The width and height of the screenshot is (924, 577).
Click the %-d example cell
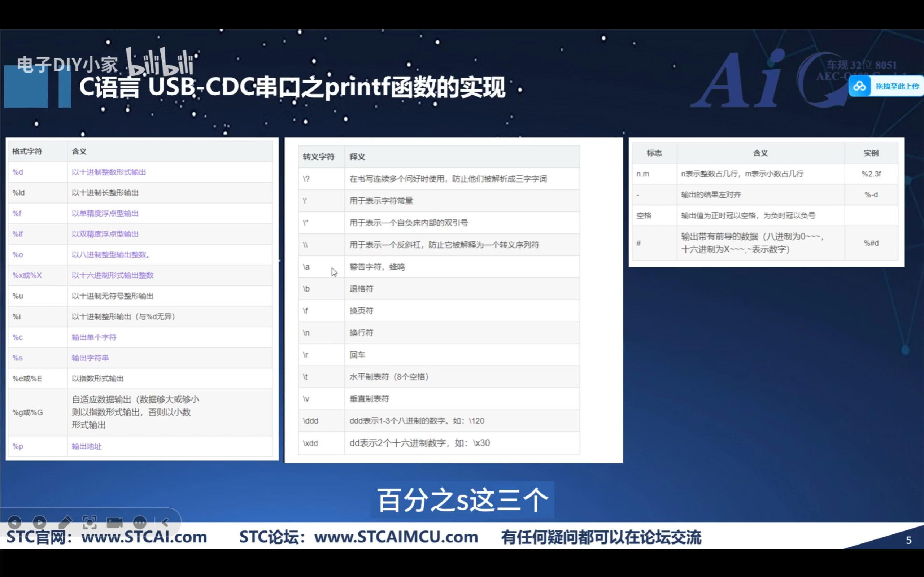click(x=871, y=194)
